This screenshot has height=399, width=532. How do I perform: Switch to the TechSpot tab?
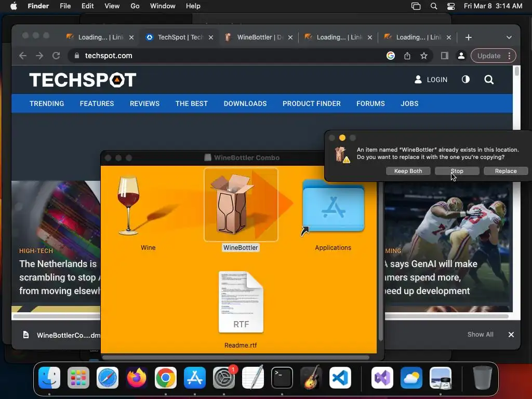click(x=179, y=37)
